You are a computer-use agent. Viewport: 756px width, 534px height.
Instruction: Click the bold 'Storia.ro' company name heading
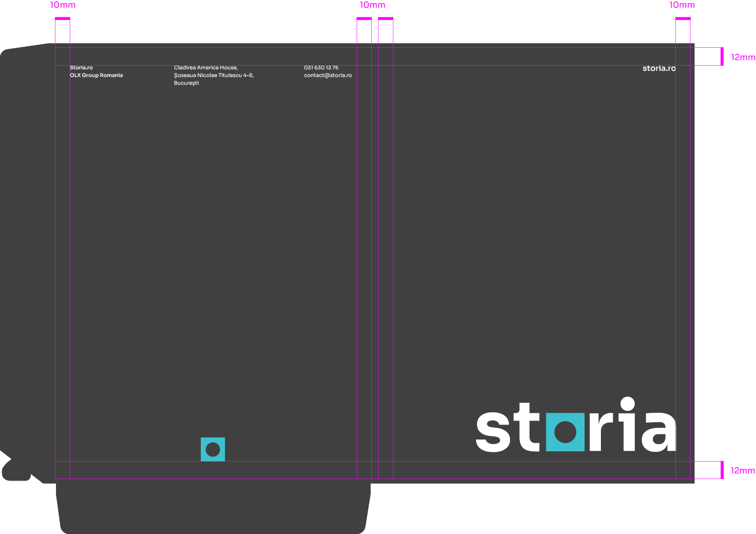[81, 68]
